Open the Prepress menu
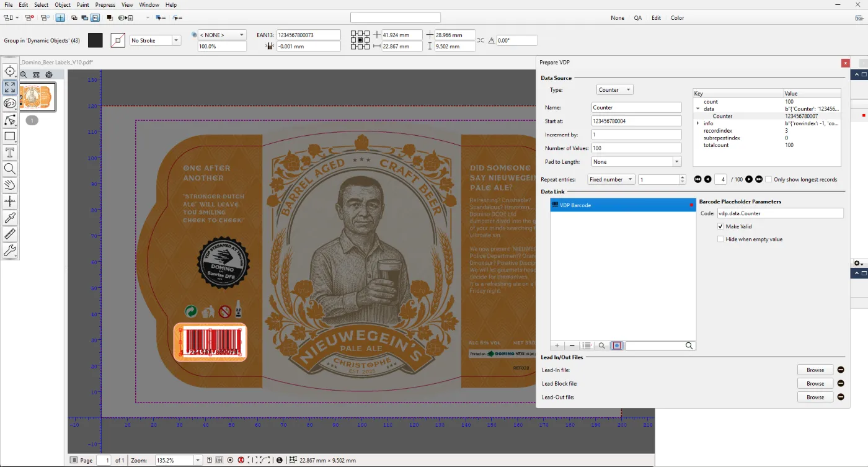 (105, 5)
